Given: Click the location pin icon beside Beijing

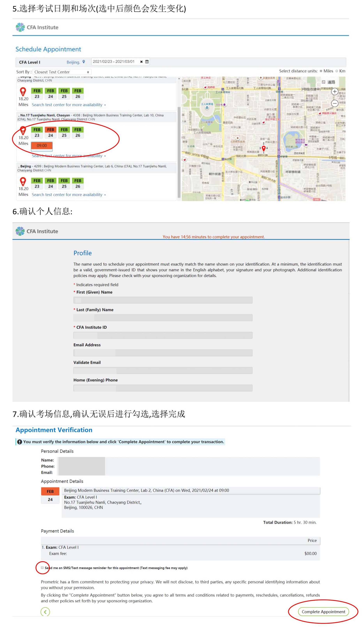Looking at the screenshot, I should click(84, 62).
